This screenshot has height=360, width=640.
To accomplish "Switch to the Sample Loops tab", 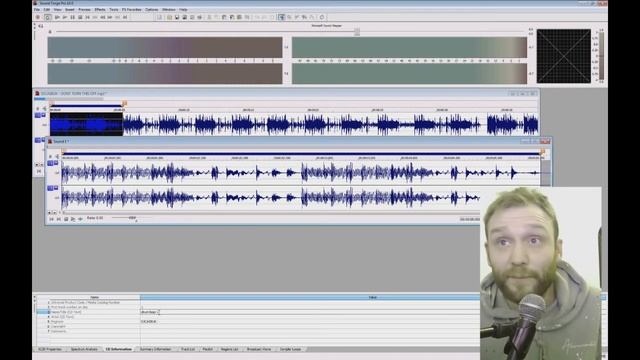I will (x=291, y=349).
